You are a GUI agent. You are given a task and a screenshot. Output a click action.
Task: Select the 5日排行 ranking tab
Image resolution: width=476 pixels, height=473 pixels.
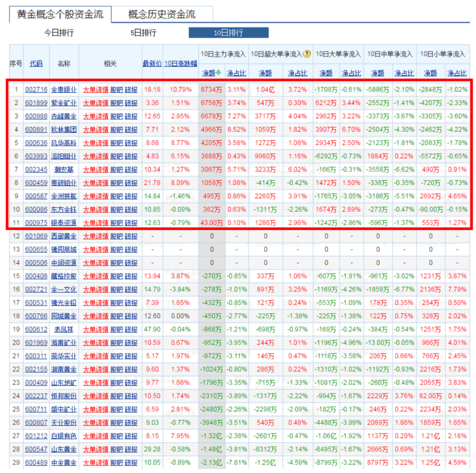[x=143, y=33]
